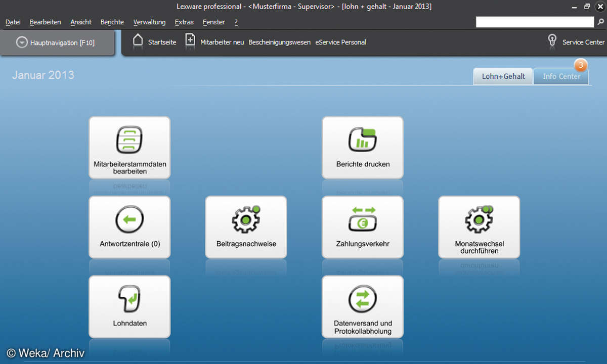Click Bescheinigungswesen in the toolbar
Viewport: 607px width, 364px height.
tap(280, 42)
